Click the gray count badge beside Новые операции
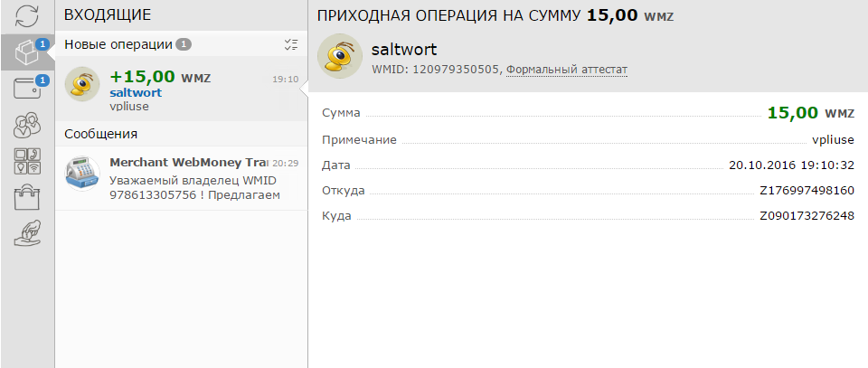Screen dimensions: 868x368 pos(184,44)
